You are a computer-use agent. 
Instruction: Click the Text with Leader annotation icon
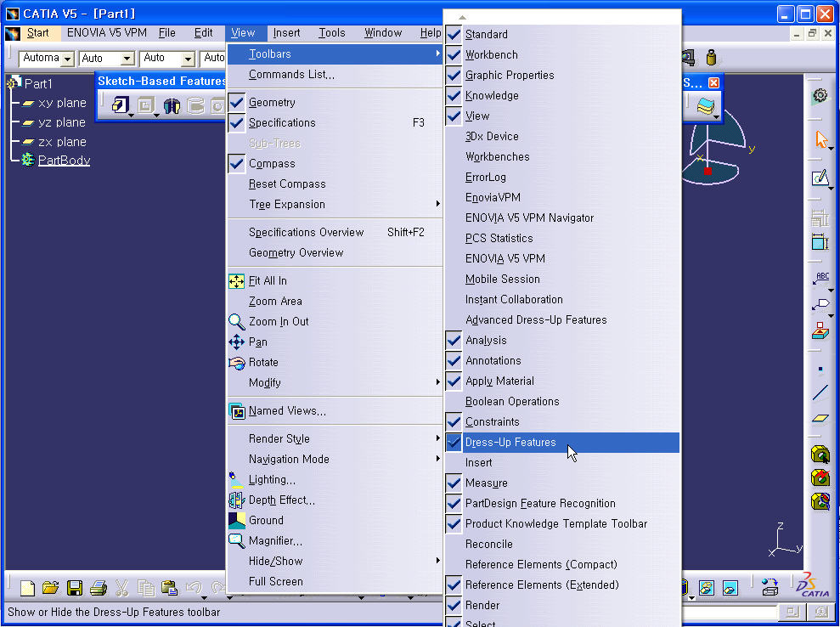(820, 280)
